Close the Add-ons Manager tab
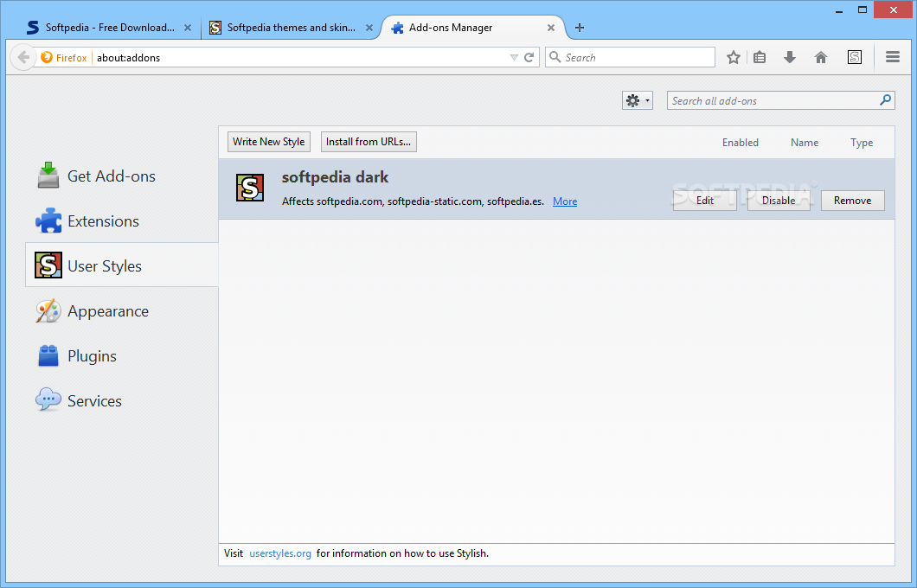917x588 pixels. [x=551, y=28]
